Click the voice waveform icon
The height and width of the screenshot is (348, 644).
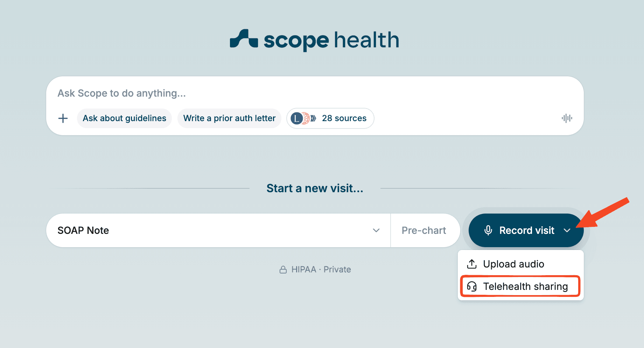[x=567, y=118]
